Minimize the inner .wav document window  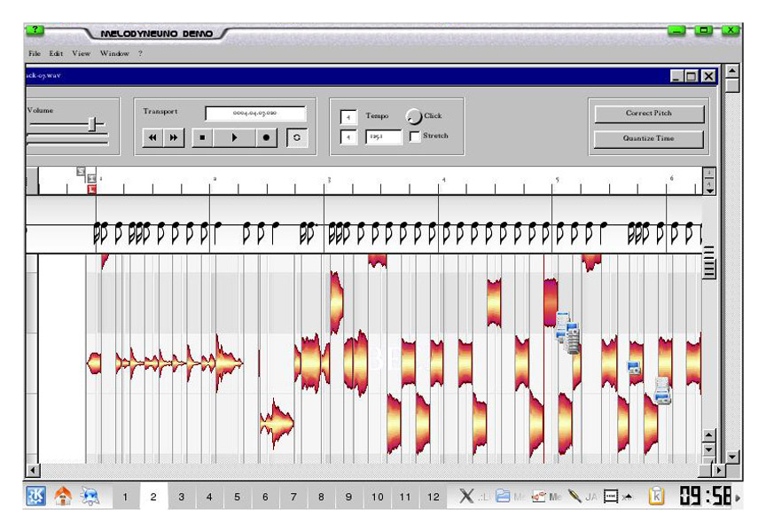click(676, 75)
